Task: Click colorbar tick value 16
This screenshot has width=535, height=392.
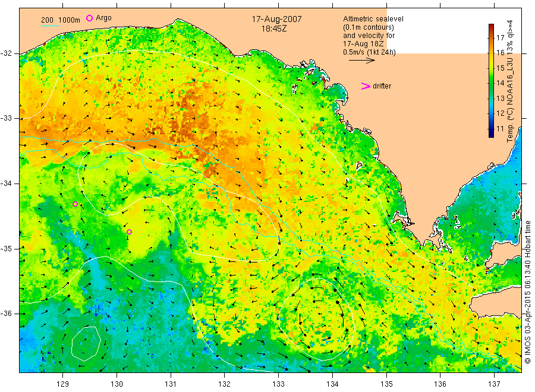Action: [500, 52]
